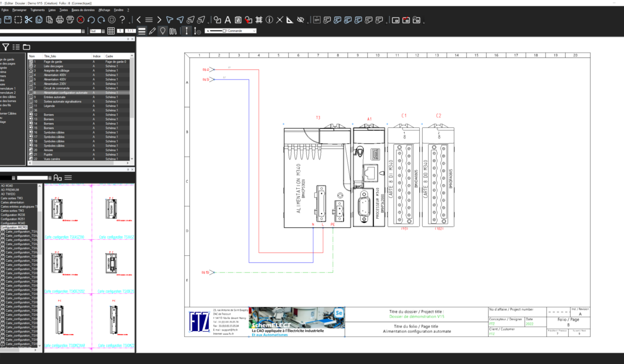The width and height of the screenshot is (624, 364).
Task: Open the Listes menu
Action: tap(51, 10)
